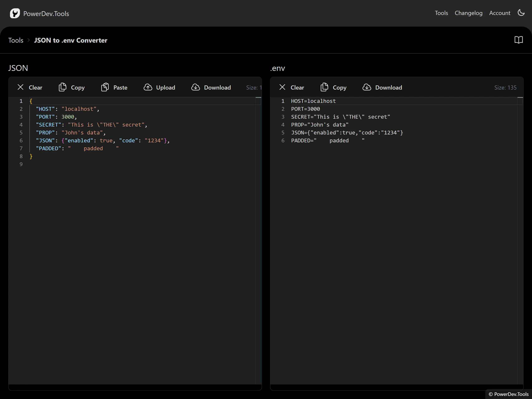Open the Tools menu in header

click(441, 13)
